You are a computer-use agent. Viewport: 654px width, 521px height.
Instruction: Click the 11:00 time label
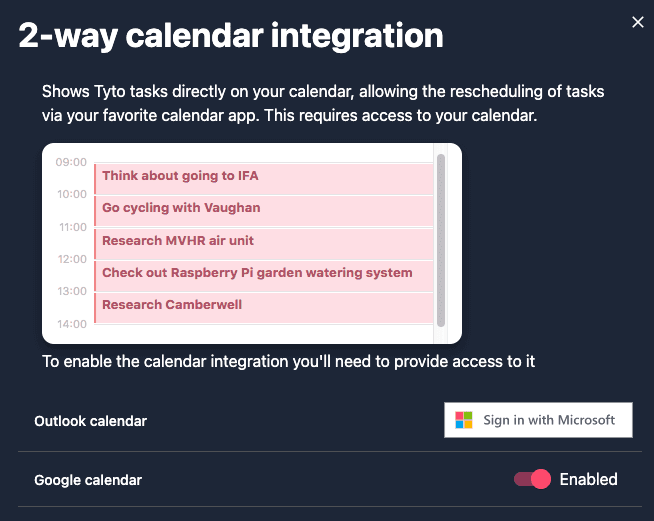[x=73, y=227]
